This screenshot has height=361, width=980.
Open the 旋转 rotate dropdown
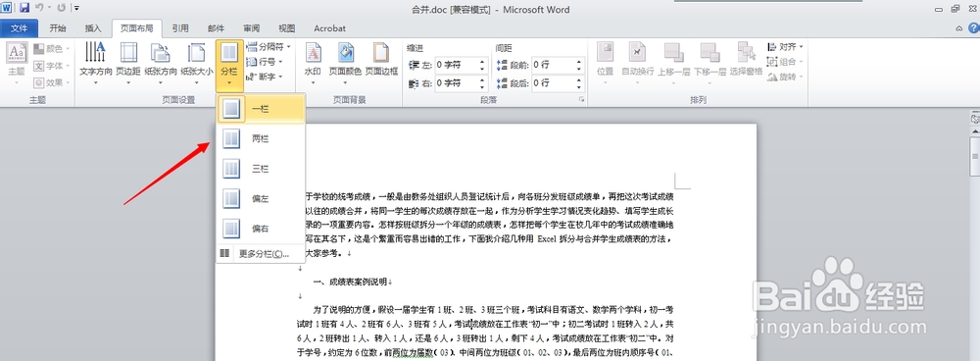pos(785,77)
